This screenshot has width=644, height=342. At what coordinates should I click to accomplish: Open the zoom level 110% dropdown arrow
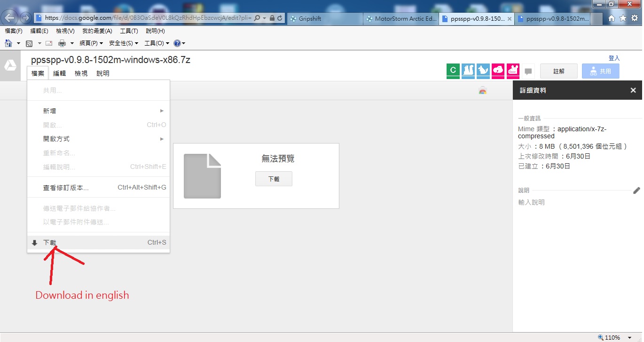[629, 337]
